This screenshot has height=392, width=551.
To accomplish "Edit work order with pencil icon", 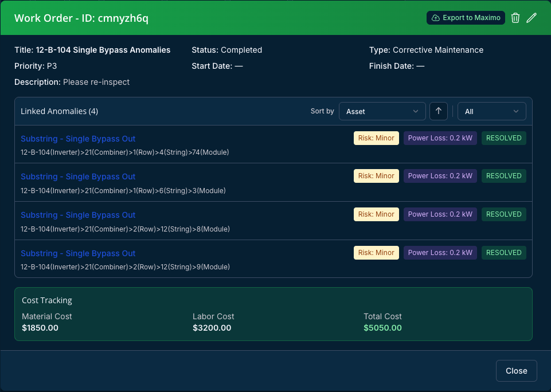I will pyautogui.click(x=532, y=18).
